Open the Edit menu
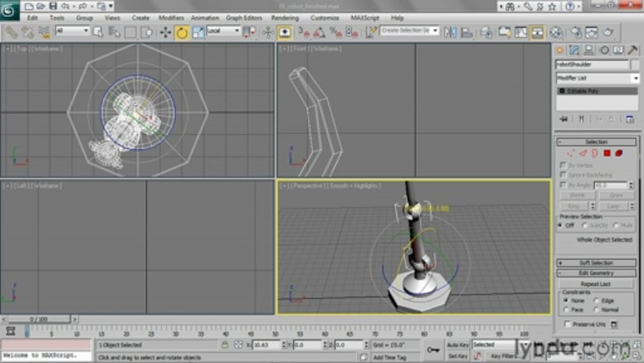The width and height of the screenshot is (644, 363). pos(32,18)
